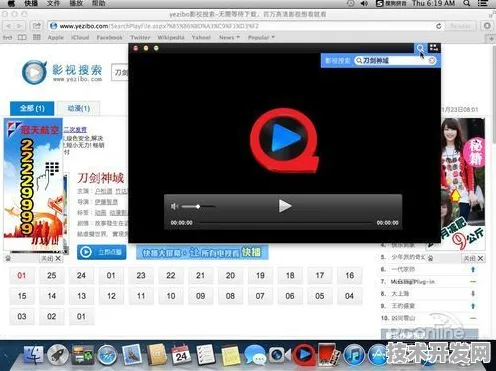Click the player's playback progress bar
Viewport: 496px width, 371px height.
pyautogui.click(x=286, y=222)
